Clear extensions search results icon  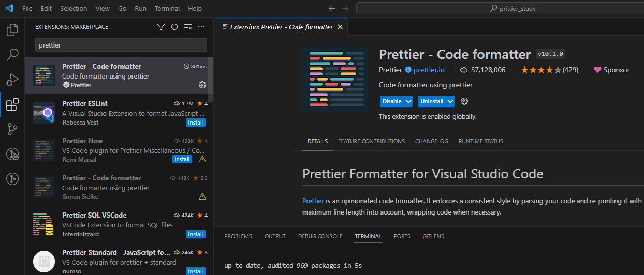188,27
